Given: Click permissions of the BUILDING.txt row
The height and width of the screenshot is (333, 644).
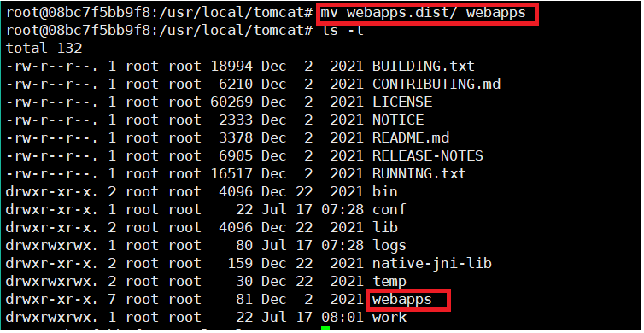Looking at the screenshot, I should point(52,66).
